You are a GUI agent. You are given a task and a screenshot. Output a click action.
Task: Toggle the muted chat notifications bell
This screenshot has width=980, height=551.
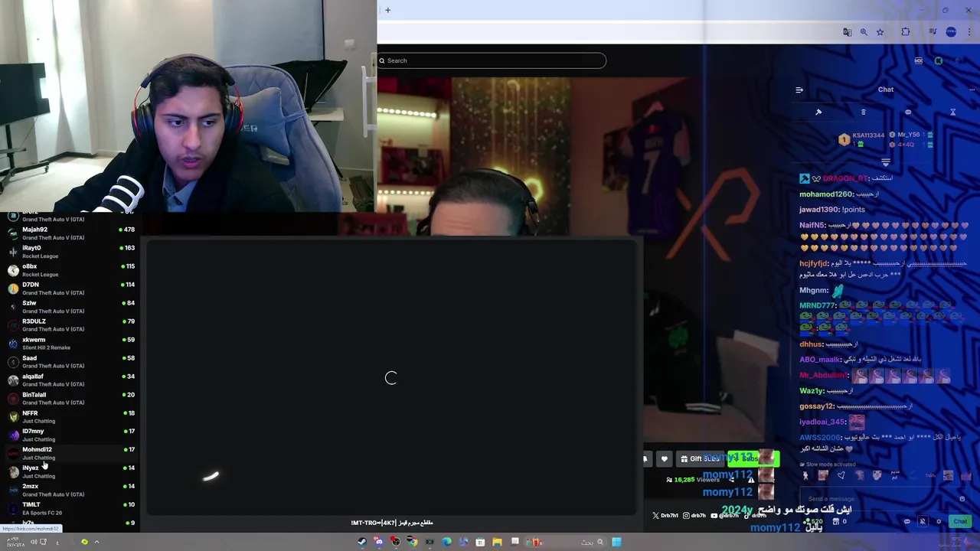pyautogui.click(x=923, y=521)
